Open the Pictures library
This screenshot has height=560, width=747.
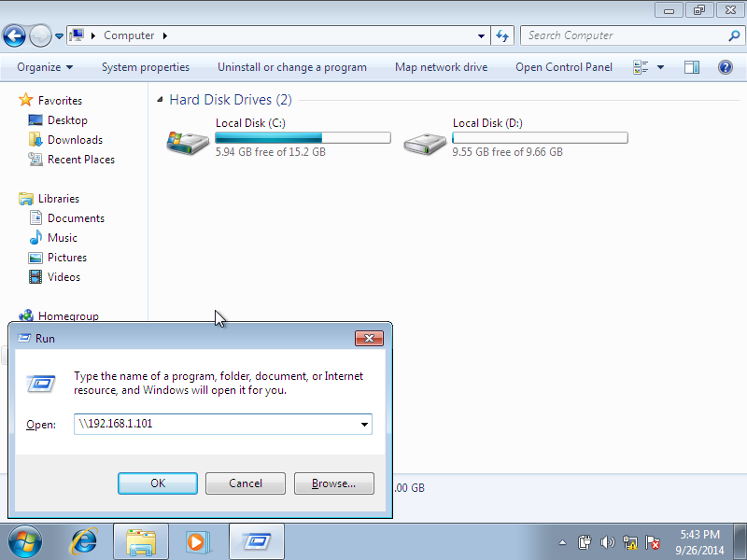coord(66,258)
